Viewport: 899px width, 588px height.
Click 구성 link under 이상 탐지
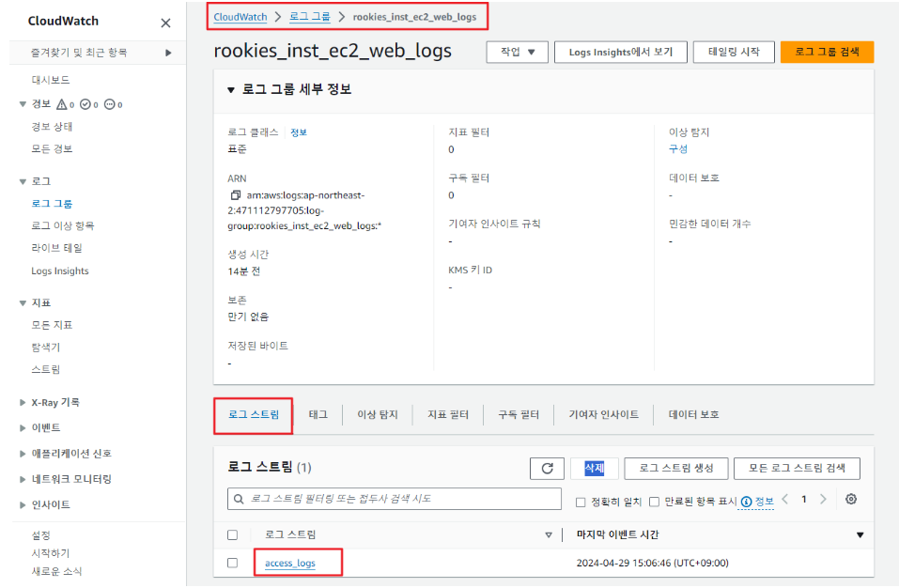click(x=677, y=149)
